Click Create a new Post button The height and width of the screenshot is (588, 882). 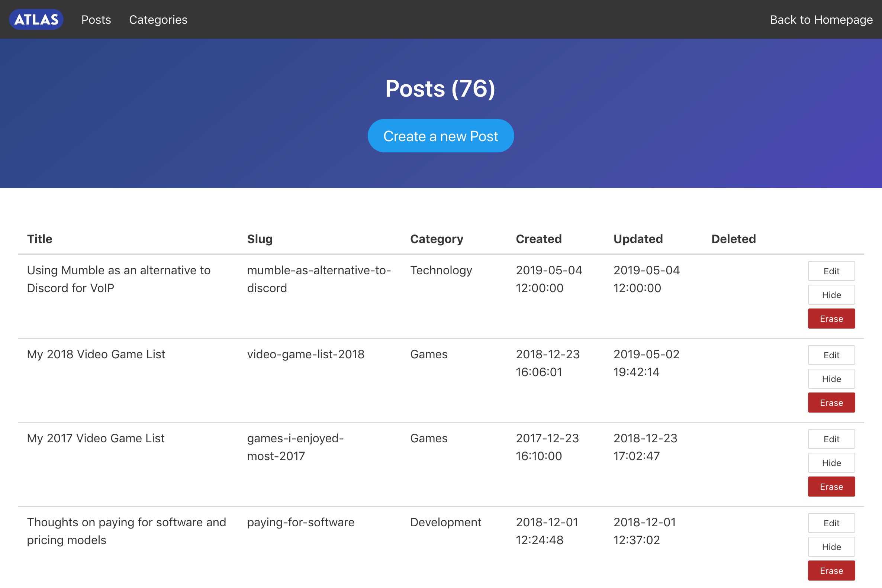(x=441, y=136)
